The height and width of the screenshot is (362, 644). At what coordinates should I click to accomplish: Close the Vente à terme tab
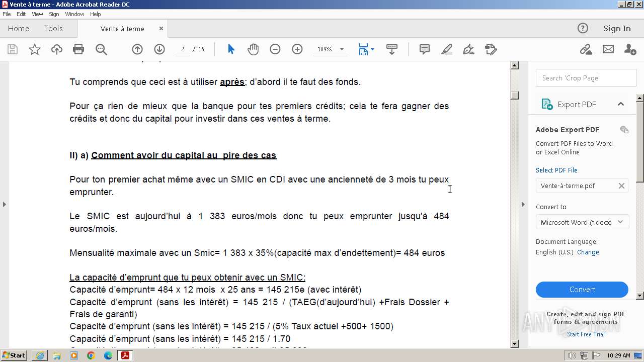click(161, 29)
